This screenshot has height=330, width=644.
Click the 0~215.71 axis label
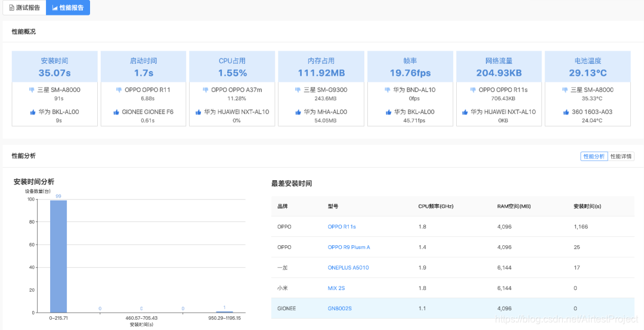(58, 318)
